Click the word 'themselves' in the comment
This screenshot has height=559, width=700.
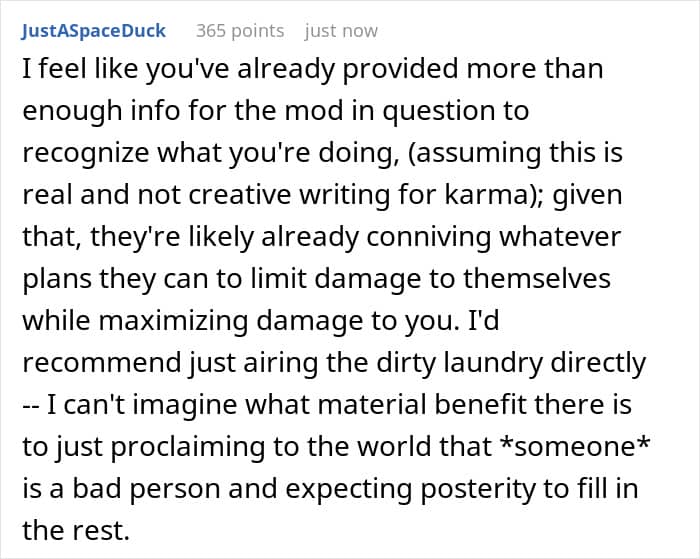537,279
